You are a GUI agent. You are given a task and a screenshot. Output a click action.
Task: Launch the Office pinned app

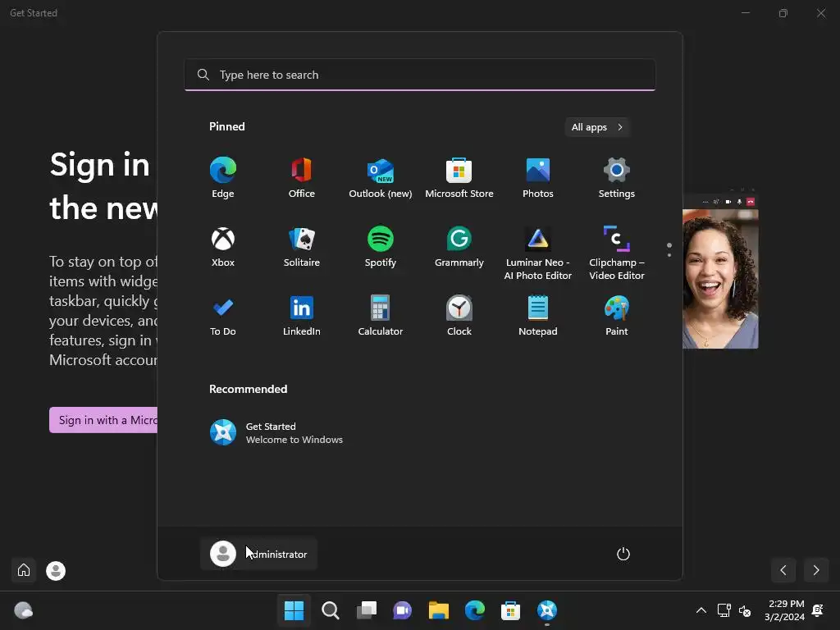302,178
